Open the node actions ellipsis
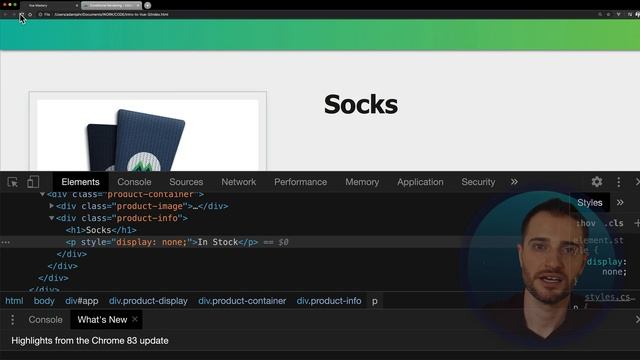Viewport: 640px width, 360px height. coord(5,242)
